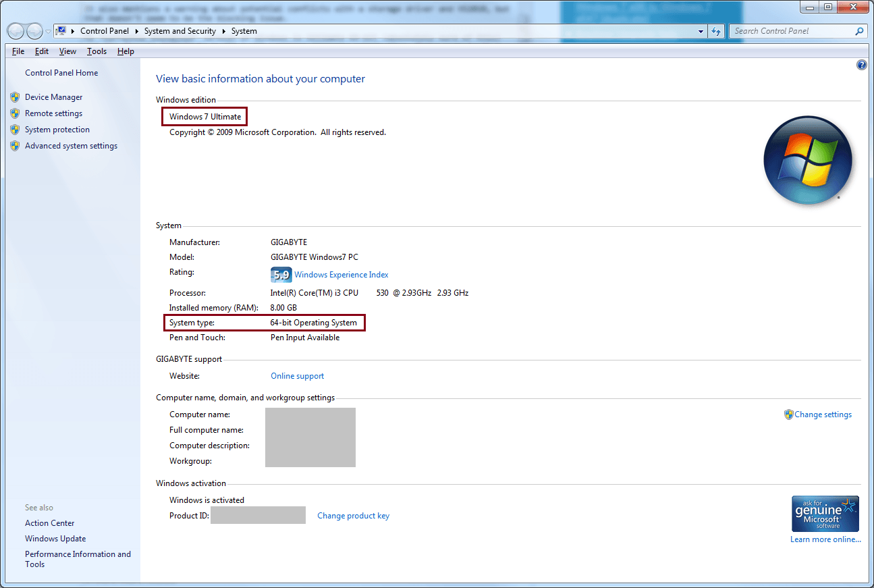
Task: Open Performance Information and Tools link
Action: [x=78, y=559]
